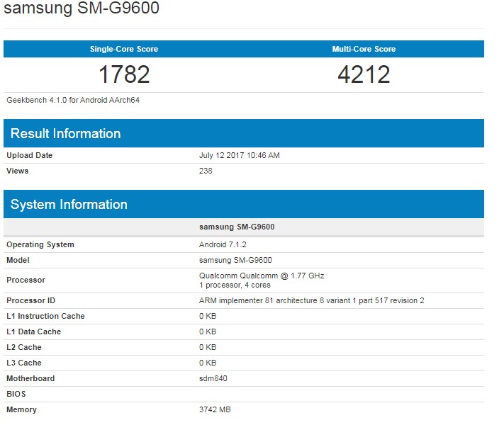Image resolution: width=504 pixels, height=425 pixels.
Task: Select the Single-Core Score header
Action: click(124, 49)
